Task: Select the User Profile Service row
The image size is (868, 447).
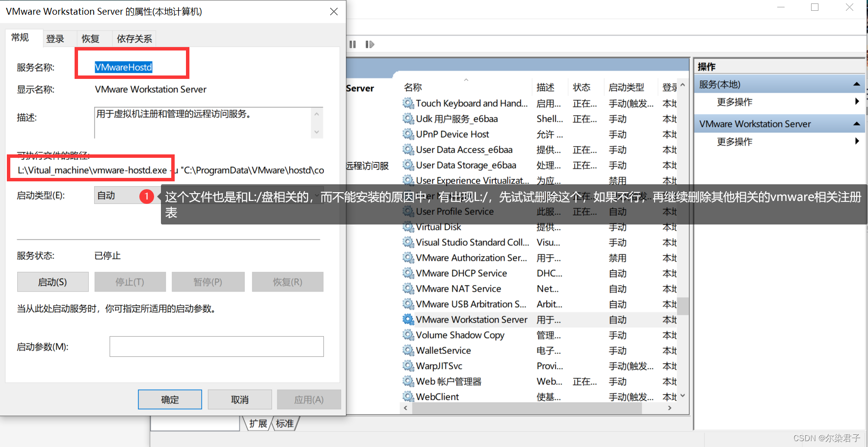Action: pos(539,212)
